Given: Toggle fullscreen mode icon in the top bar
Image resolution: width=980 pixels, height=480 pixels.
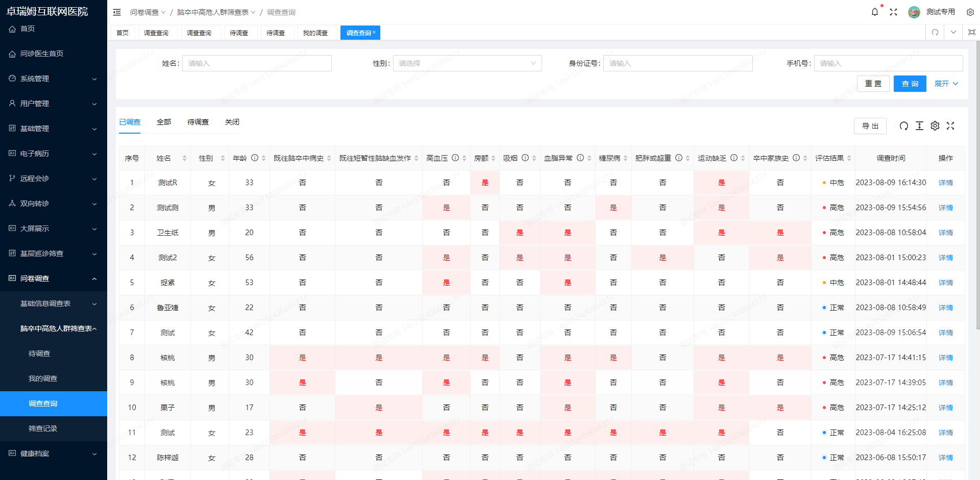Looking at the screenshot, I should click(x=893, y=12).
